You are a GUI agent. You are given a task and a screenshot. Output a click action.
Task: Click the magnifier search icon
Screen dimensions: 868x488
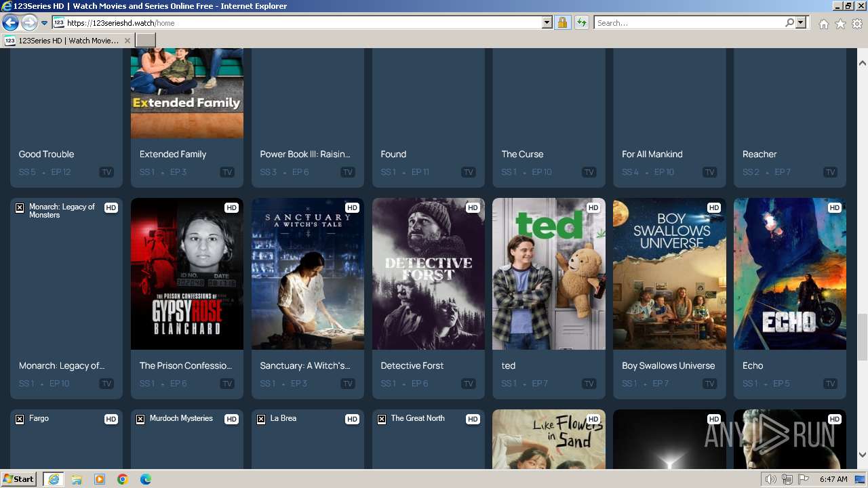pyautogui.click(x=789, y=23)
